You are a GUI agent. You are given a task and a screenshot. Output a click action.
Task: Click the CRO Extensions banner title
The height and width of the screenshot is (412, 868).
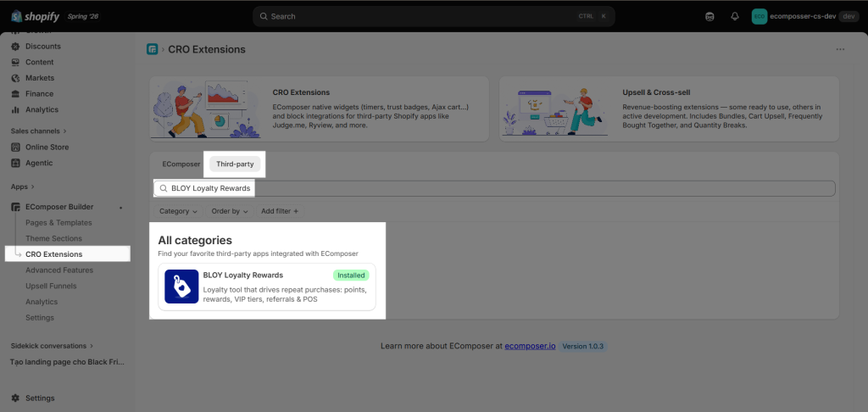click(x=301, y=92)
